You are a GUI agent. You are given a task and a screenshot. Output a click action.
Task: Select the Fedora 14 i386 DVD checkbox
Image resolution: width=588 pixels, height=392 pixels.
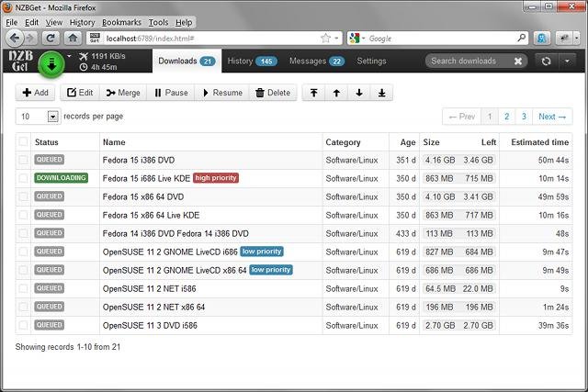[23, 233]
